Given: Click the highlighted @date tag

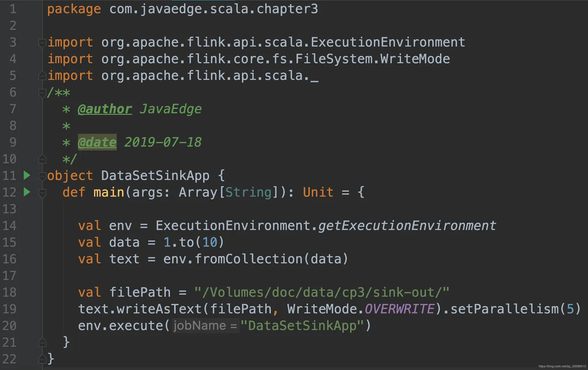Looking at the screenshot, I should (x=97, y=142).
